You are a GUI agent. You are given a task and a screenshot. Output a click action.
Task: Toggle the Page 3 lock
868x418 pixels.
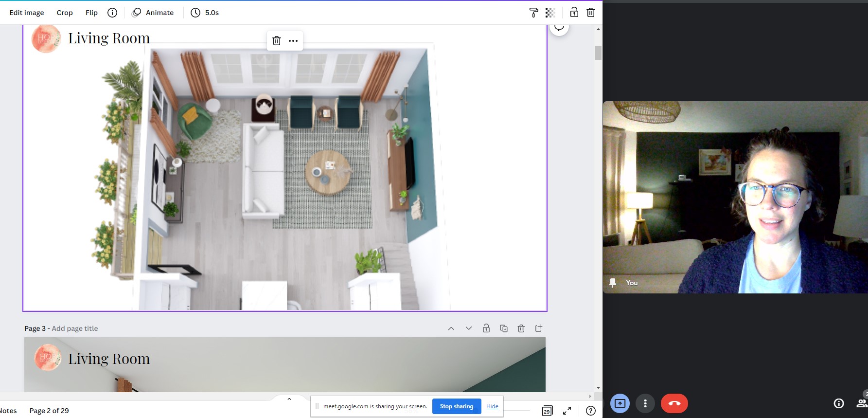486,328
